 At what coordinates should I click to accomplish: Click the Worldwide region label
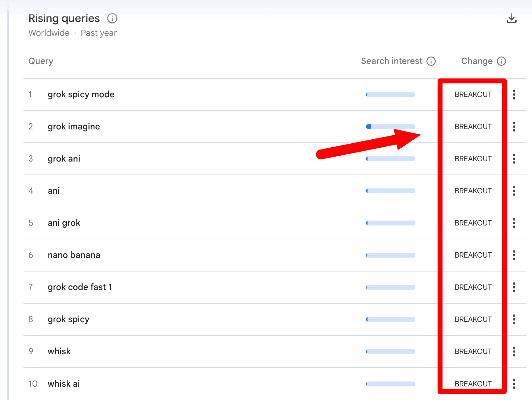(x=49, y=33)
